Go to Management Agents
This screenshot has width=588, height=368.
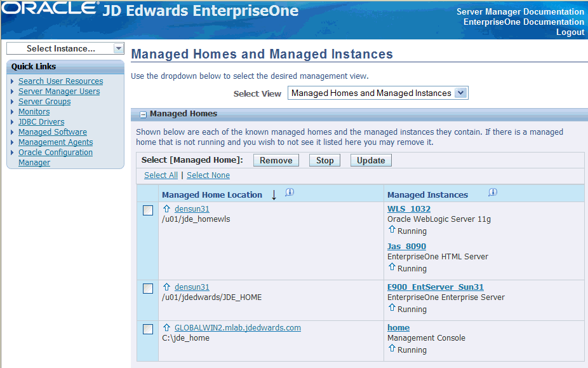55,142
